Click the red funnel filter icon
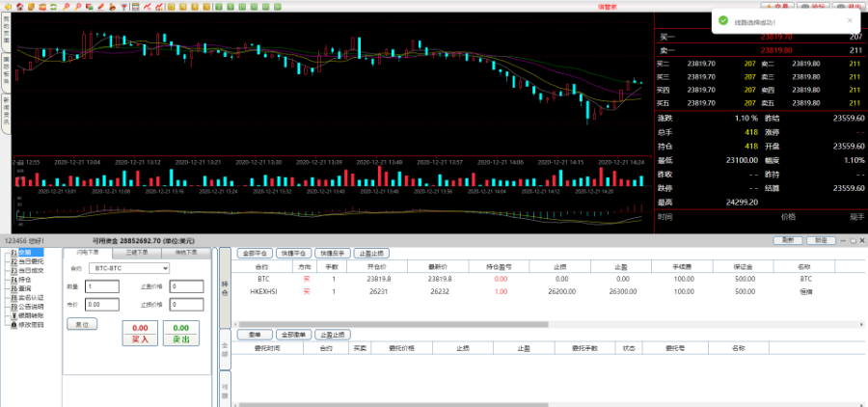The image size is (868, 407). tap(123, 7)
